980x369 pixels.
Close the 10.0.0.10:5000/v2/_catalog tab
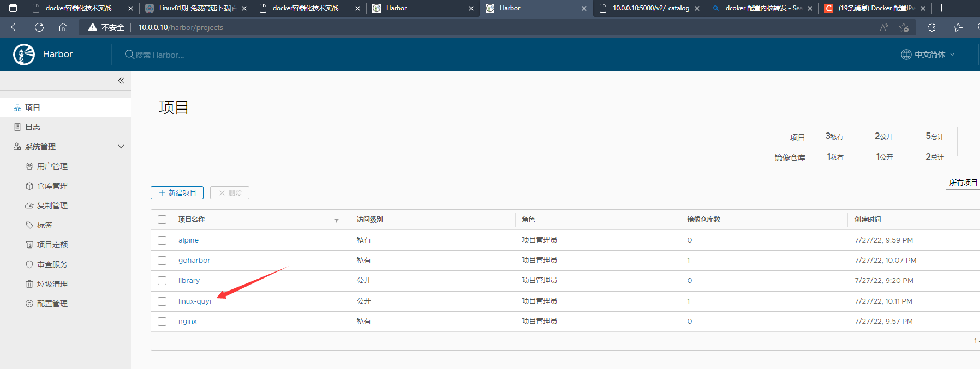697,8
